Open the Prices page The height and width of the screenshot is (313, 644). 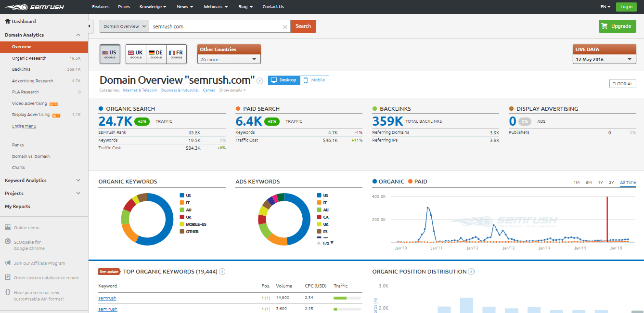124,7
